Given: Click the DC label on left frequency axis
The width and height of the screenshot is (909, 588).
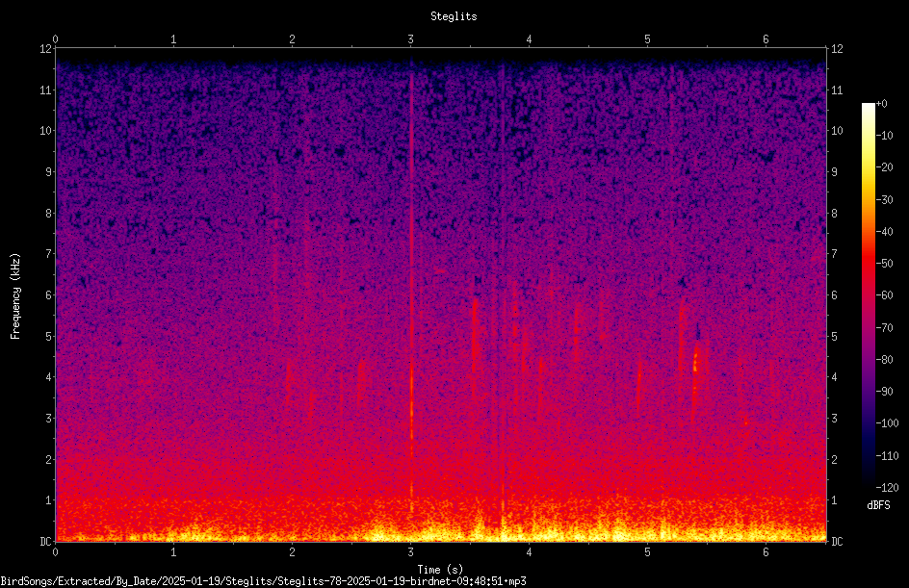Looking at the screenshot, I should click(x=45, y=542).
